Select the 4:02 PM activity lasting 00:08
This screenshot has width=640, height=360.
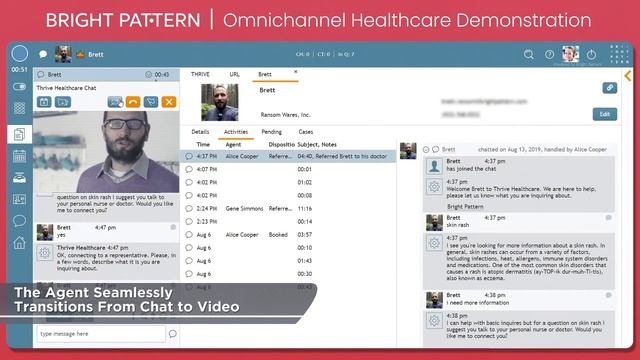(288, 196)
